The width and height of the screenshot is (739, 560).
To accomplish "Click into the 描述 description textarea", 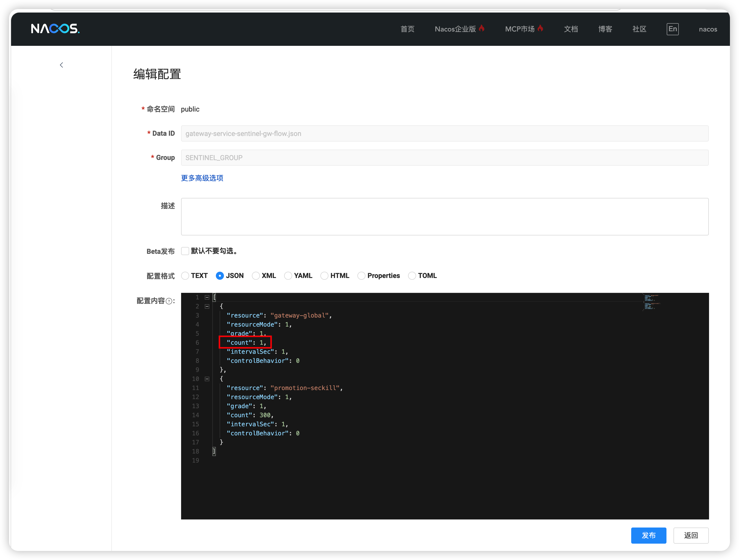I will 445,217.
